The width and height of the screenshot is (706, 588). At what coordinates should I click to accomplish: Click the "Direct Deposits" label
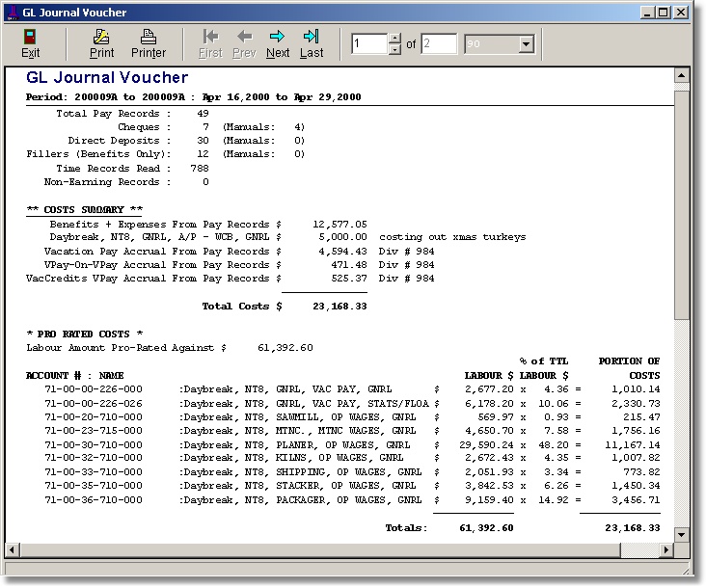pos(114,141)
